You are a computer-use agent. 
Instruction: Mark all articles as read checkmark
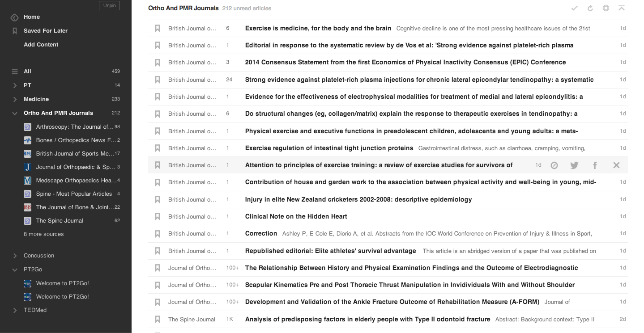click(x=575, y=8)
